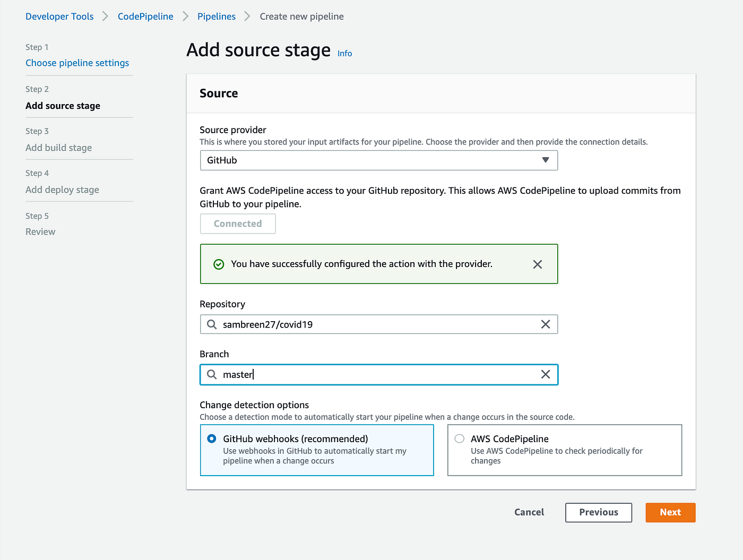Click Add source stage step
Screen dimensions: 743x560
63,106
